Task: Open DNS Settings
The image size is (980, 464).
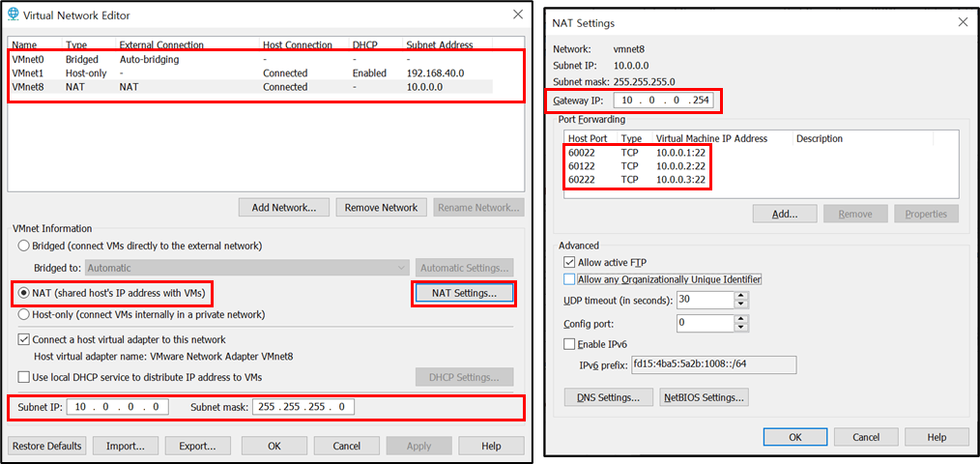Action: [x=608, y=397]
